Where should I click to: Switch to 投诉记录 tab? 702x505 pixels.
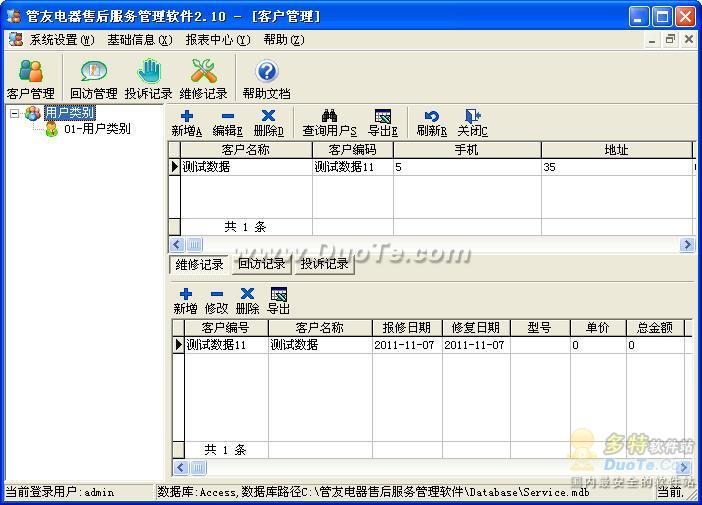click(324, 264)
